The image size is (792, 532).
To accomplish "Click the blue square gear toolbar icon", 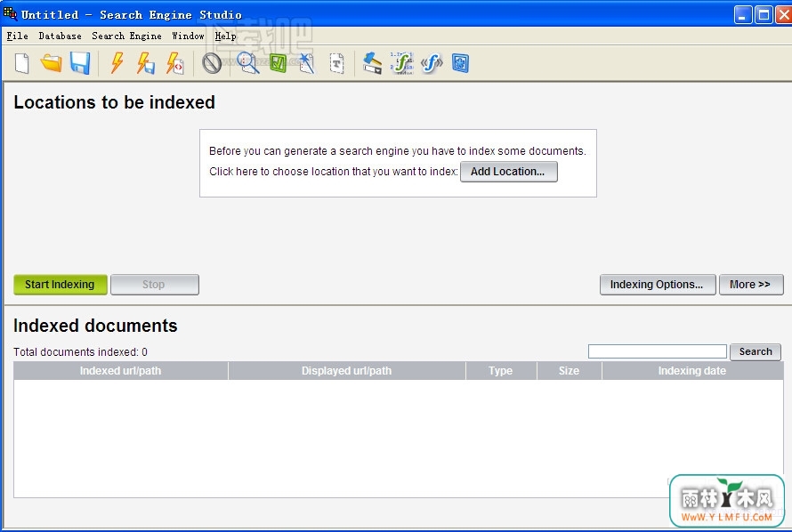I will click(x=460, y=63).
